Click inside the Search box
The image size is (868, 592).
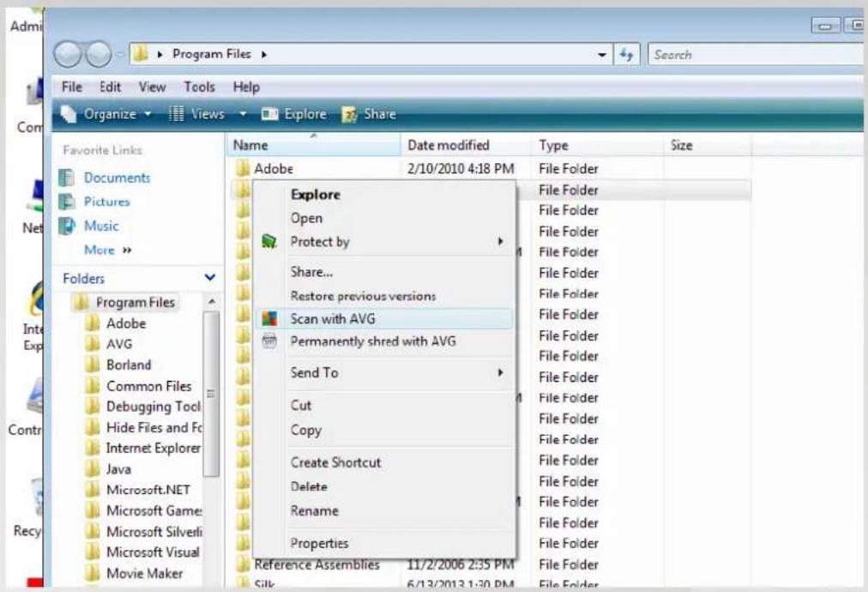tap(756, 55)
